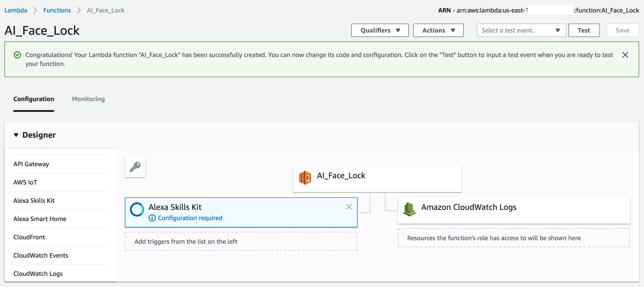Click the Amazon CloudWatch Logs green icon
The image size is (644, 287).
click(409, 209)
